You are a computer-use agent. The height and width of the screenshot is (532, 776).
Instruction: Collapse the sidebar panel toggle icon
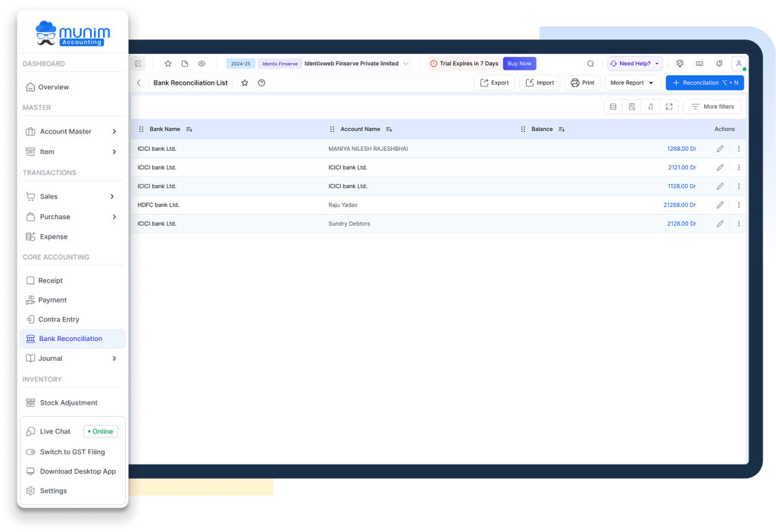138,64
